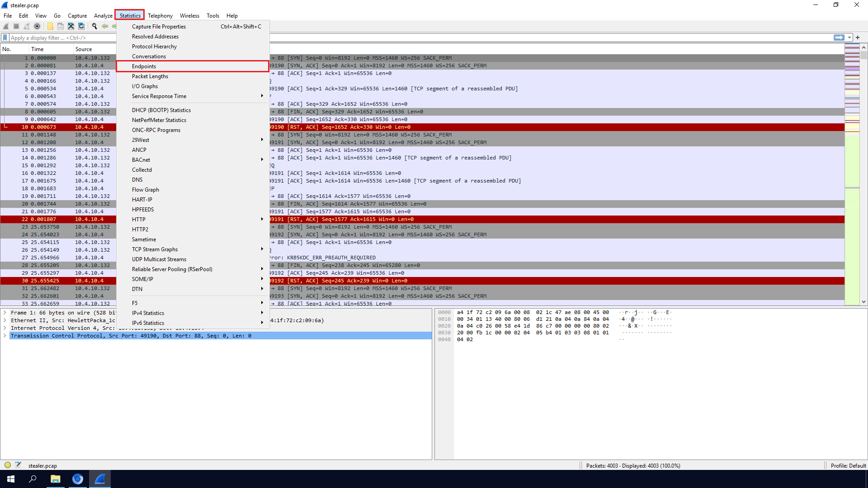The image size is (868, 488).
Task: Click the display filter bookmark icon
Action: coord(5,38)
